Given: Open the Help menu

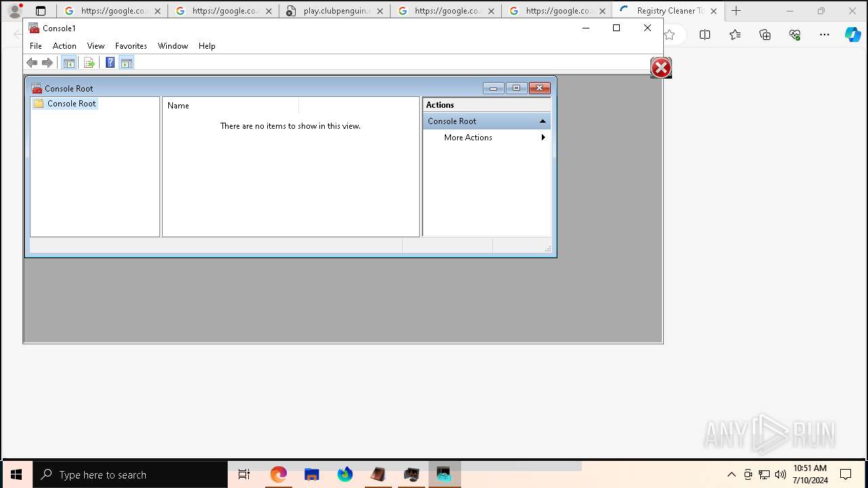Looking at the screenshot, I should click(x=207, y=46).
